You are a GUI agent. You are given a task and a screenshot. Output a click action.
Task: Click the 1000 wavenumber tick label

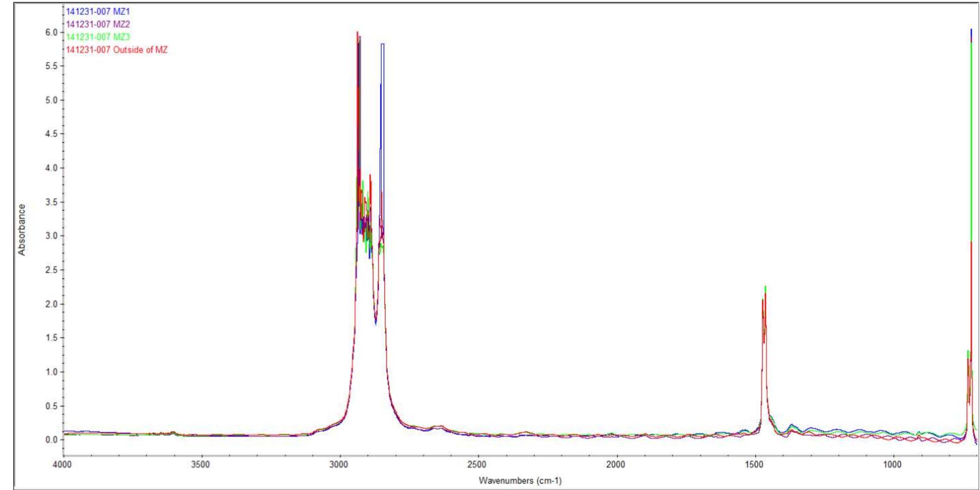click(892, 465)
